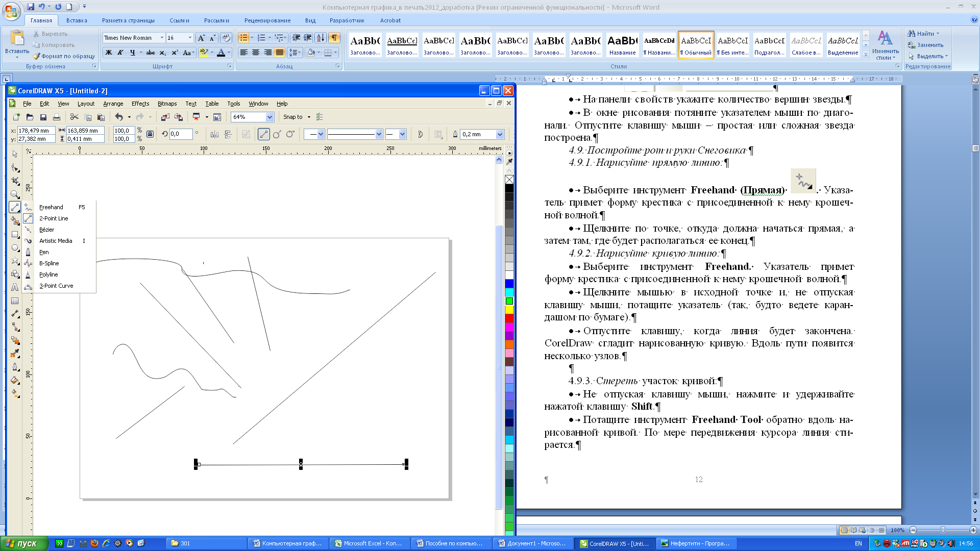
Task: Choose the Eyedropper tool in CorelDRAW toolbox
Action: [15, 354]
